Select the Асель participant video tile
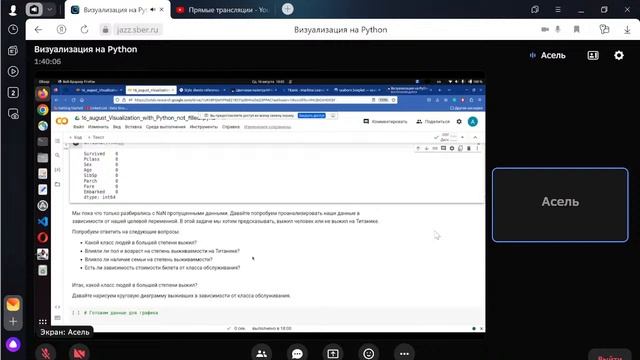Screen dimensions: 640x360 click(x=560, y=205)
